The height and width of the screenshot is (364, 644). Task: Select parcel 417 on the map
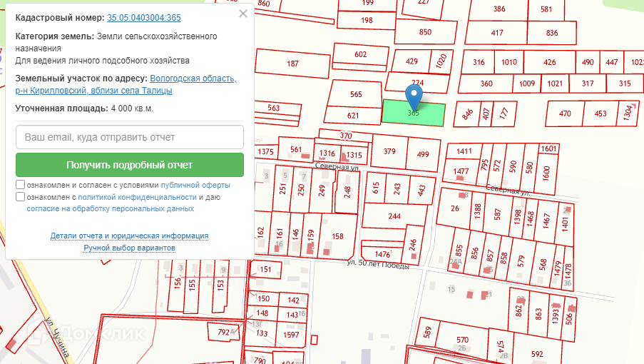497,32
